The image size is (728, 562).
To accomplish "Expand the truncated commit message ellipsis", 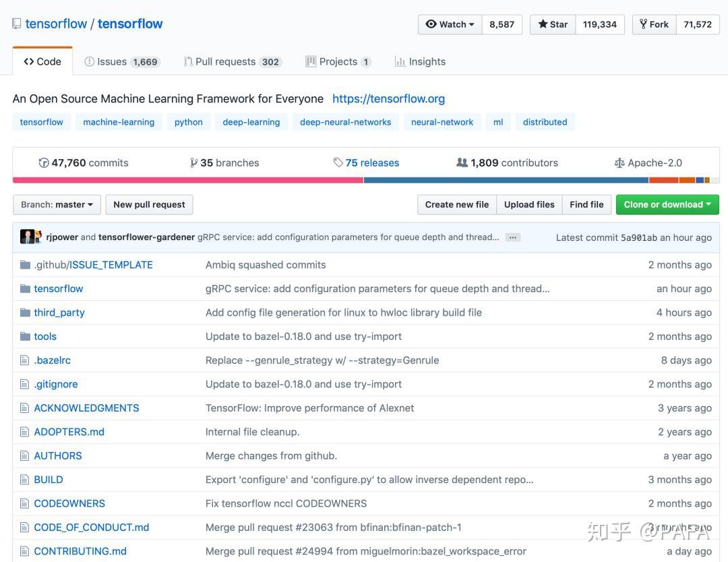I will coord(512,237).
